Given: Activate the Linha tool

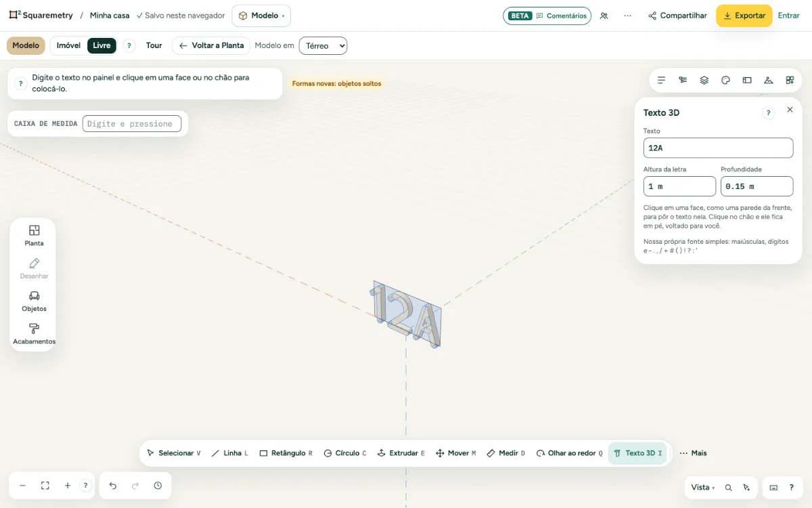Looking at the screenshot, I should 230,453.
